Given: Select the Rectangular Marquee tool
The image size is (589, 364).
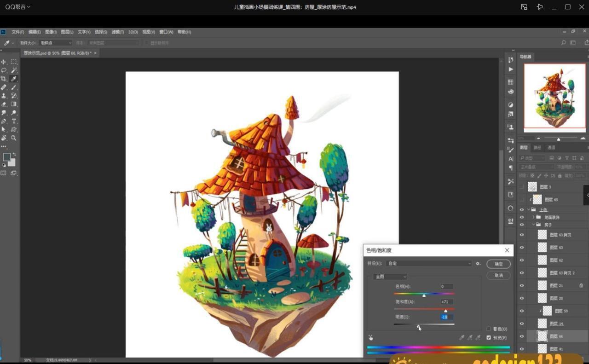Looking at the screenshot, I should click(x=14, y=62).
